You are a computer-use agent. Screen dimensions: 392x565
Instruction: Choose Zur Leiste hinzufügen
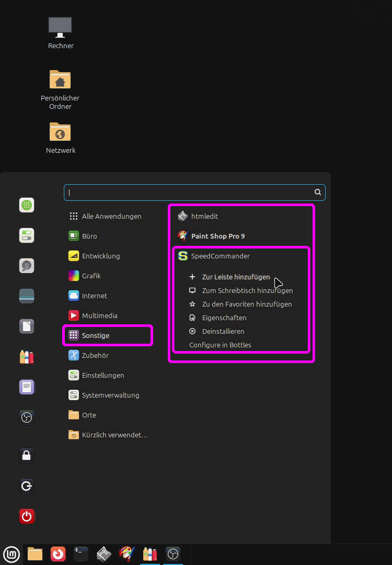(x=236, y=277)
